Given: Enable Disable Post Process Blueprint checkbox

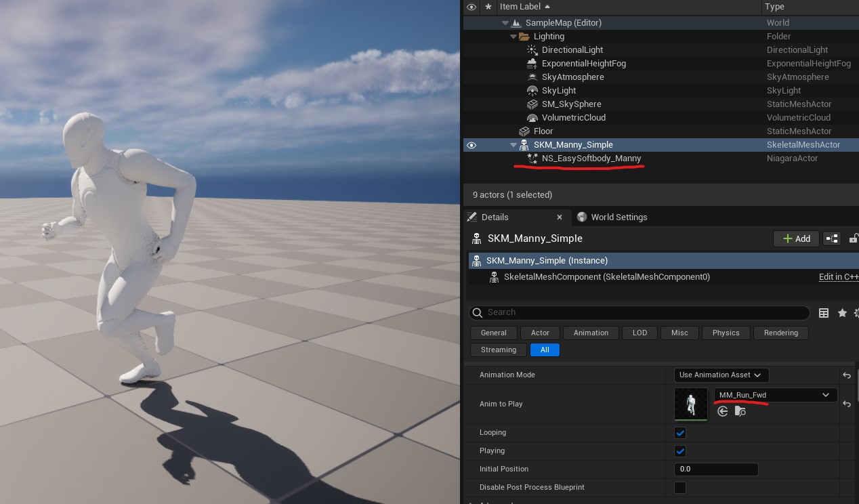Looking at the screenshot, I should click(x=680, y=487).
